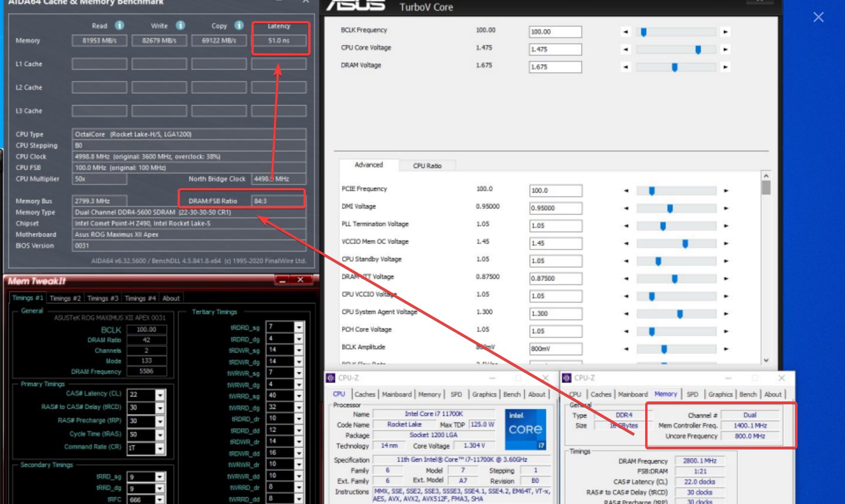Click left arrow of PCH Core Voltage slider
The width and height of the screenshot is (845, 504).
(626, 331)
